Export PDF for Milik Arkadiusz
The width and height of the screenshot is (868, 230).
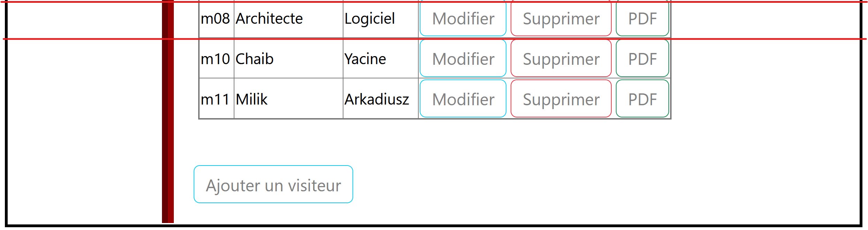pos(642,99)
